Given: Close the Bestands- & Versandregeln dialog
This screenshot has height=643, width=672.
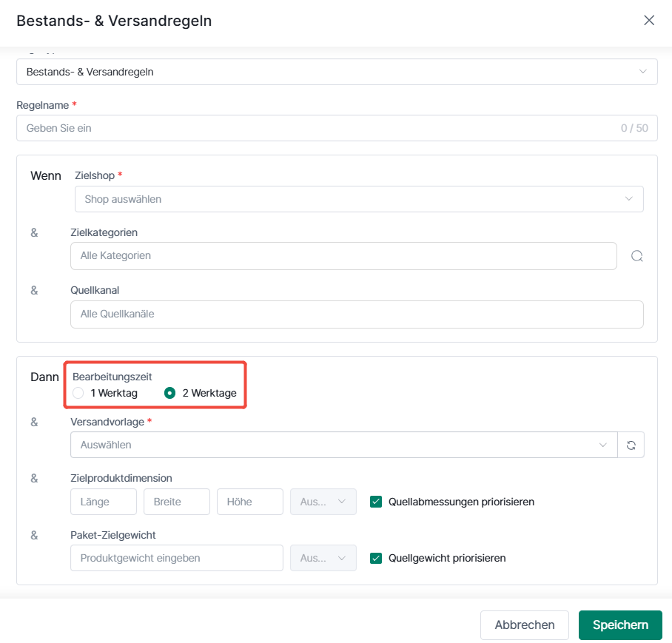Looking at the screenshot, I should tap(649, 20).
